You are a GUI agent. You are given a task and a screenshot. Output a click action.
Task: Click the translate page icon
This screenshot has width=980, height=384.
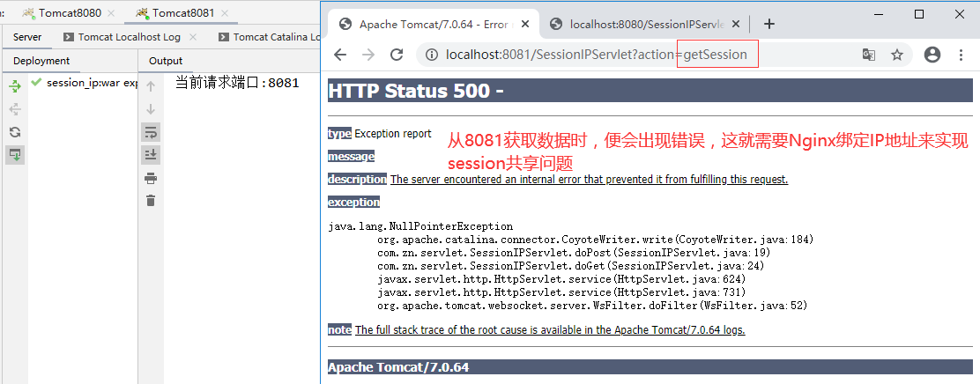click(x=869, y=55)
